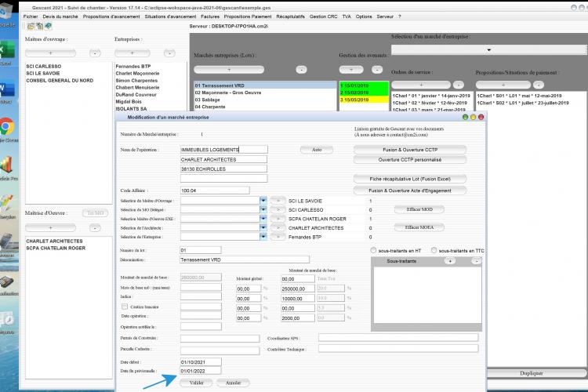Open Propositions d'avancement menu
588x392 pixels.
coord(111,16)
